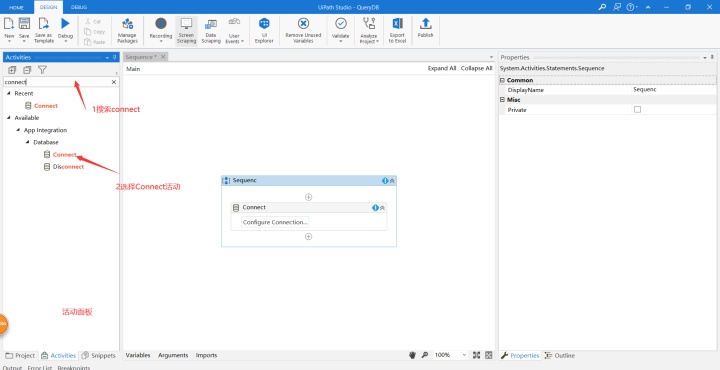Click the New file icon in ribbon

[9, 24]
